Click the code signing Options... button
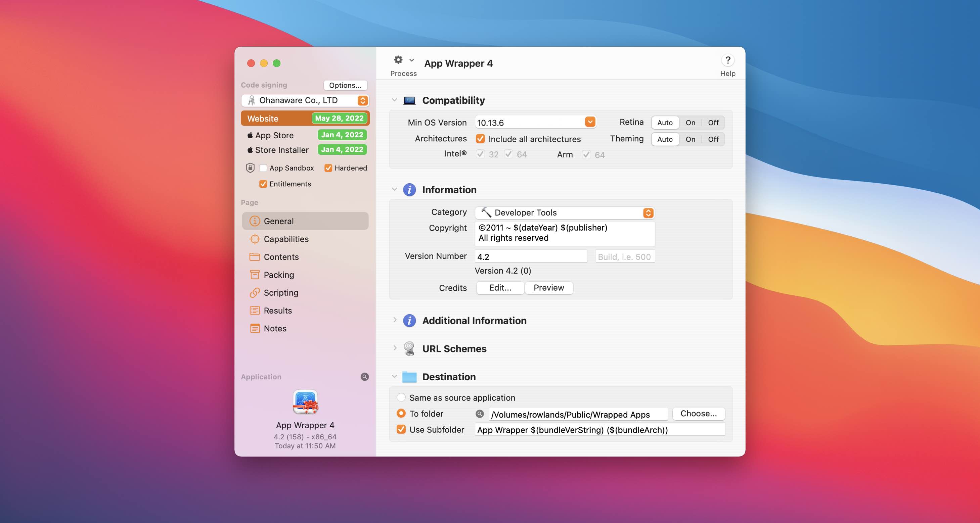Screen dimensions: 980x523 [x=345, y=85]
